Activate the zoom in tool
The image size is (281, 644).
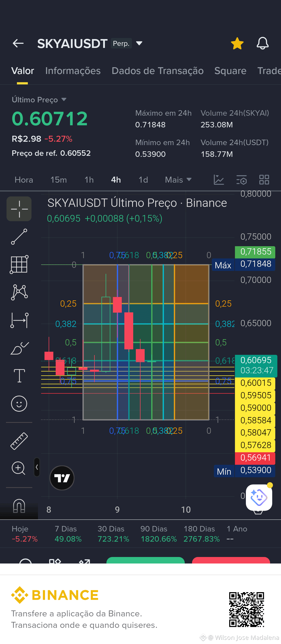[18, 468]
